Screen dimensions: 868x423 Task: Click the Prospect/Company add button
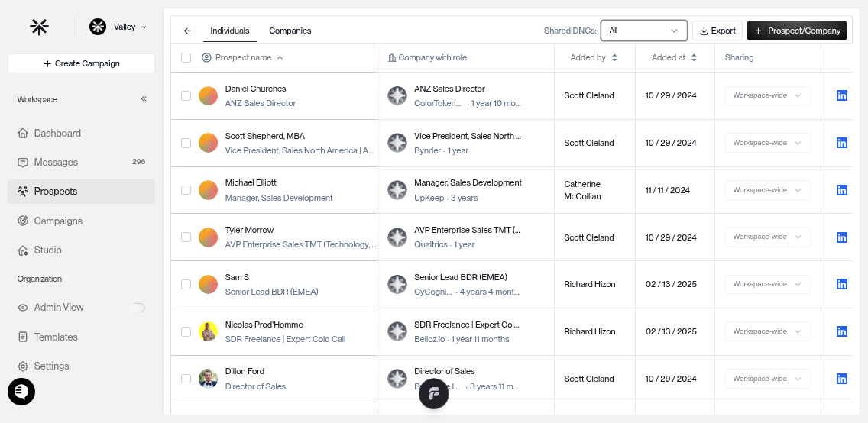(797, 31)
